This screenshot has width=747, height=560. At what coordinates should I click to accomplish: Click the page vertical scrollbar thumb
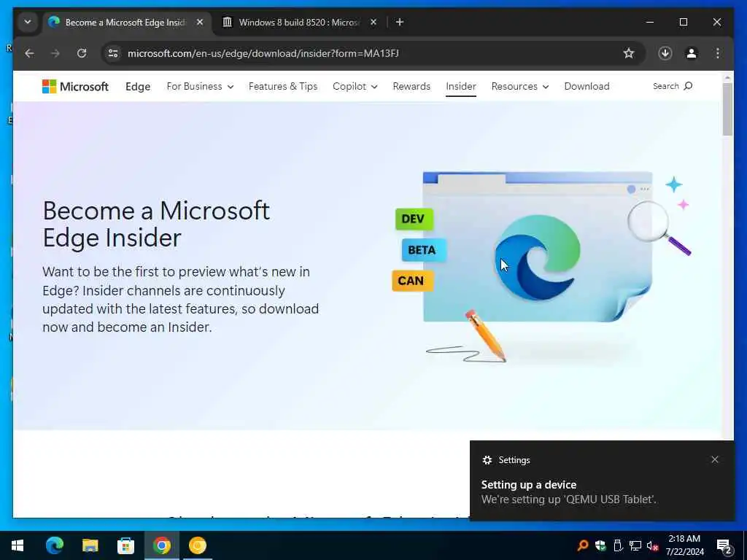coord(727,109)
